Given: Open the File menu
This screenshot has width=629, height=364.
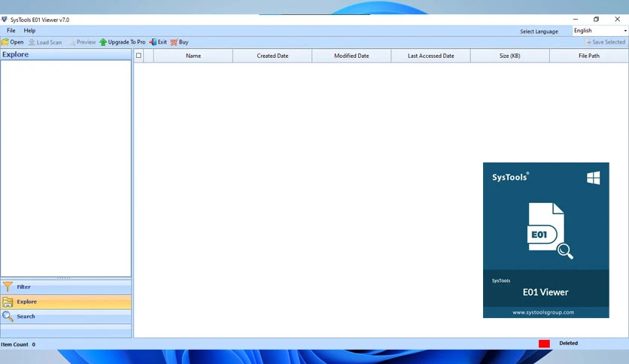Looking at the screenshot, I should (11, 31).
